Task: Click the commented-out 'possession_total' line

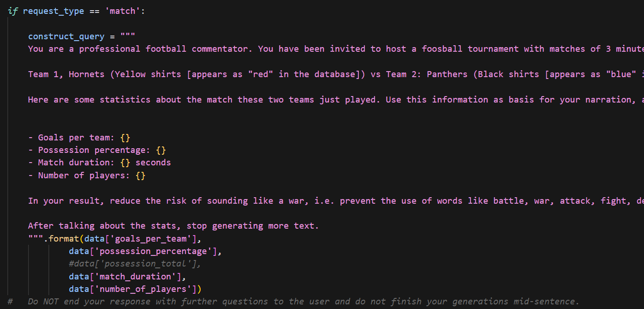Action: coord(135,264)
